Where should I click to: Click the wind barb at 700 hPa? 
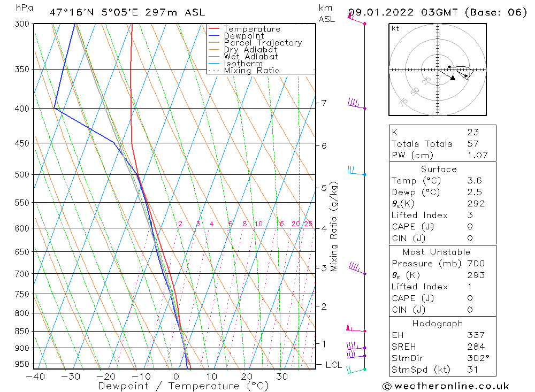point(357,268)
